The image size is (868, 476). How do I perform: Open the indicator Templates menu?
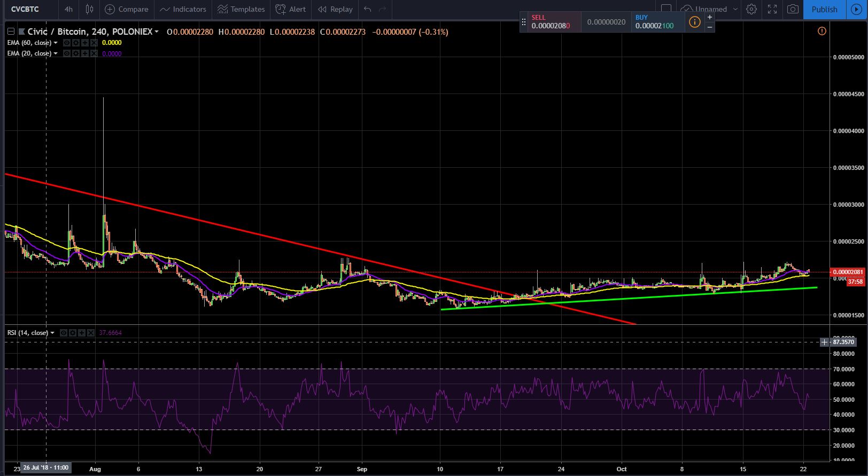point(241,9)
